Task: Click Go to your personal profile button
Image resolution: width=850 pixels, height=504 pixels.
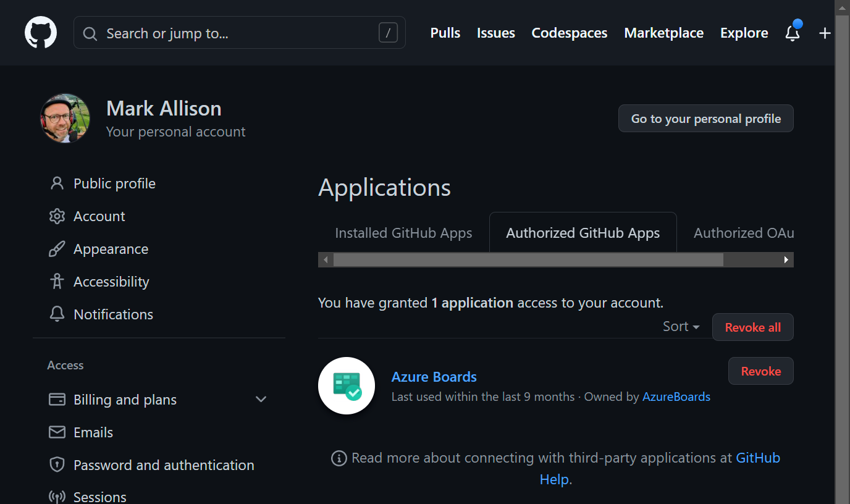Action: 706,119
